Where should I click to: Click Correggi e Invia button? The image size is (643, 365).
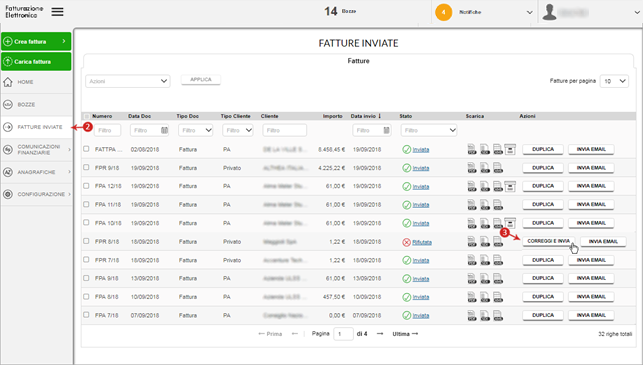click(548, 241)
